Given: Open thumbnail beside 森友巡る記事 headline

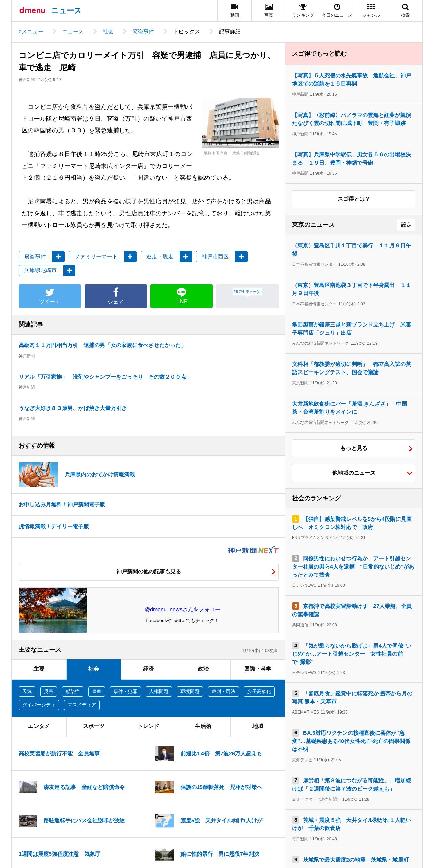Looking at the screenshot, I should [x=28, y=787].
